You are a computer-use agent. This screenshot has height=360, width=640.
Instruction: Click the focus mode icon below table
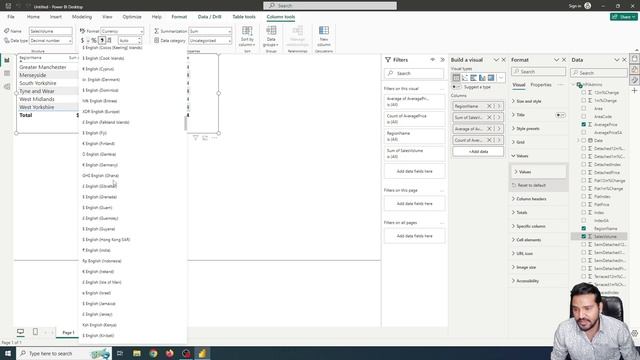click(x=205, y=138)
